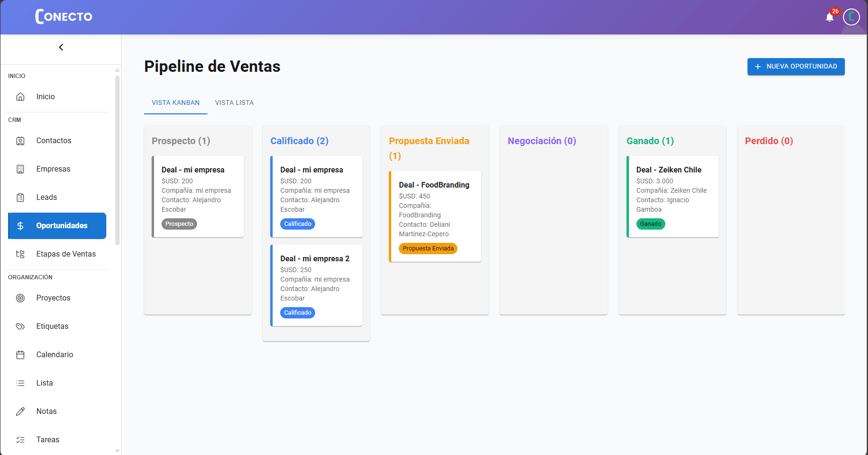Click the Notas pencil icon
Image resolution: width=868 pixels, height=455 pixels.
pyautogui.click(x=20, y=412)
